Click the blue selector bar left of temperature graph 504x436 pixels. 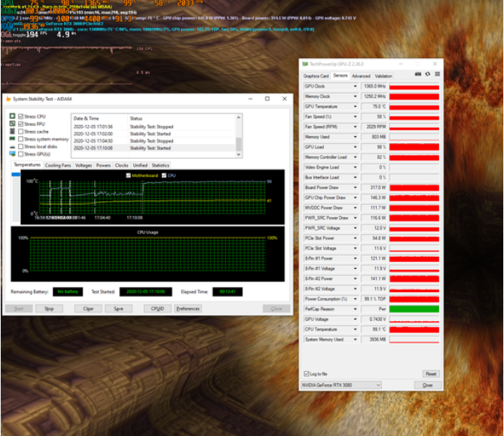pyautogui.click(x=16, y=175)
